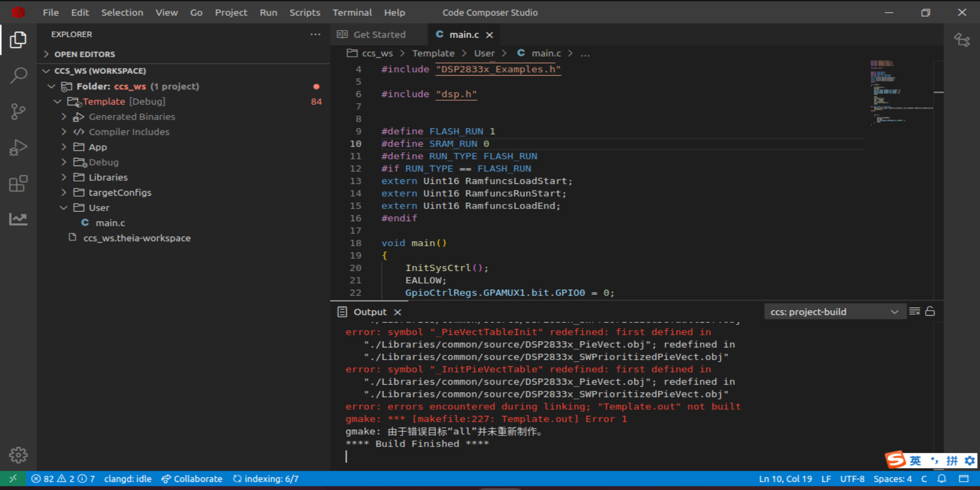980x490 pixels.
Task: Toggle bottom panel icon in status bar
Action: pyautogui.click(x=964, y=479)
